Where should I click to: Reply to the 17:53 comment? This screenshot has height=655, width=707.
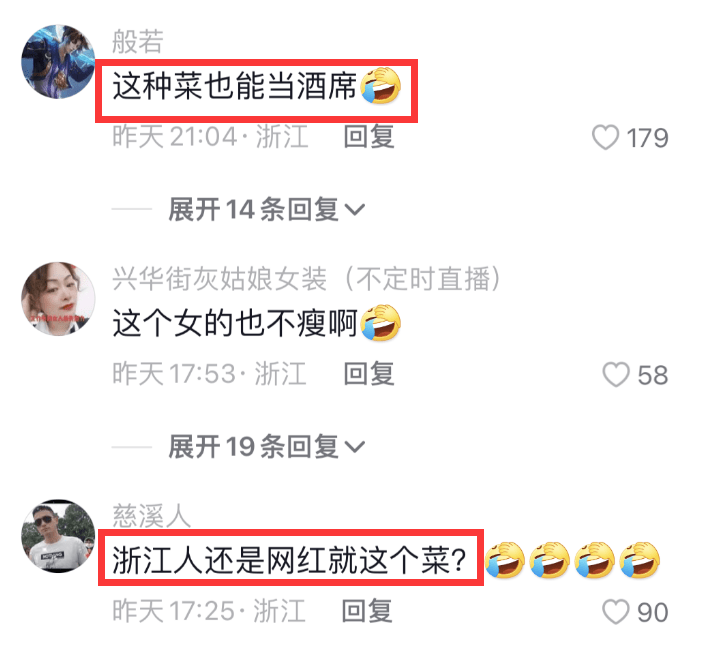click(369, 374)
